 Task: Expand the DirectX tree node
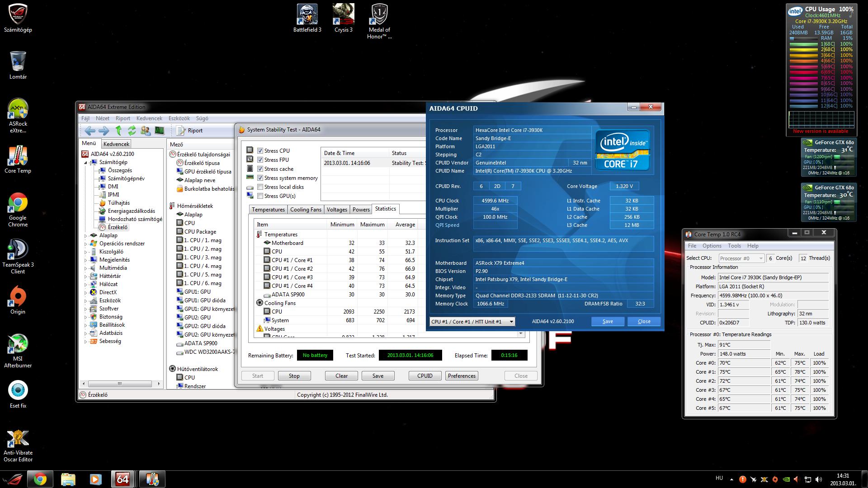tap(85, 292)
